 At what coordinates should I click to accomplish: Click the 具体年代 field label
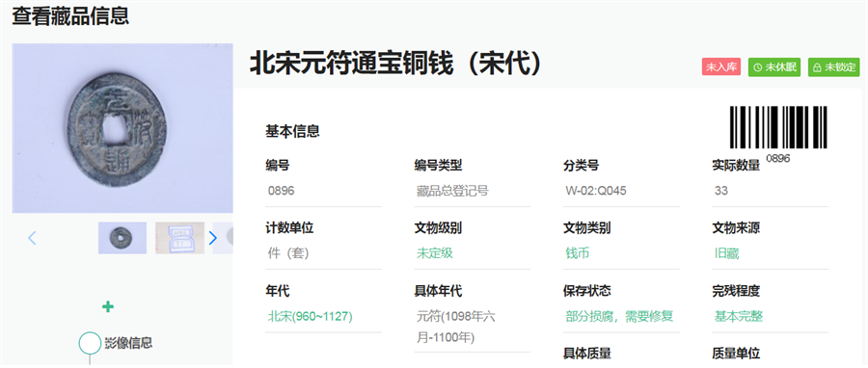439,291
